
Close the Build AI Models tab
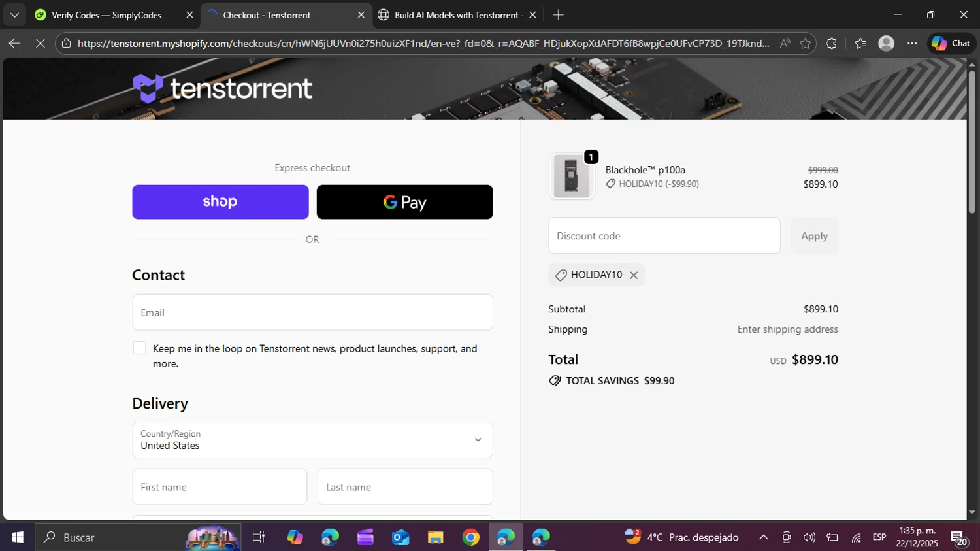pos(532,15)
